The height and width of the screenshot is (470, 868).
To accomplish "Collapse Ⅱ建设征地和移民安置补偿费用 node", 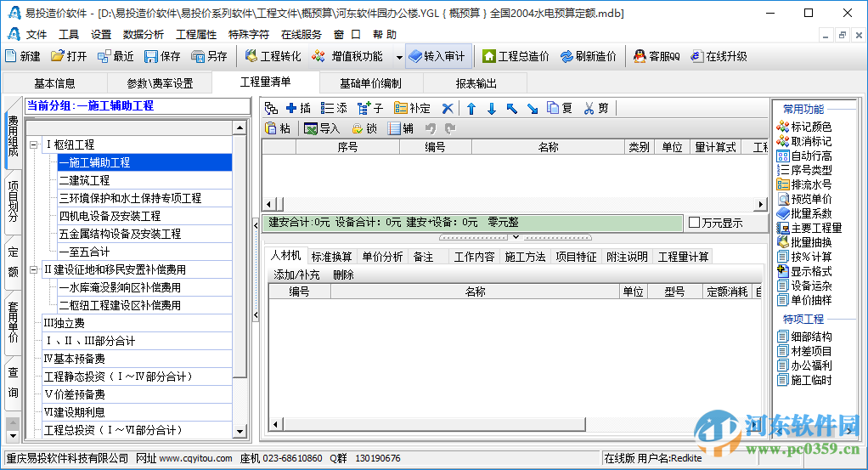I will click(34, 270).
